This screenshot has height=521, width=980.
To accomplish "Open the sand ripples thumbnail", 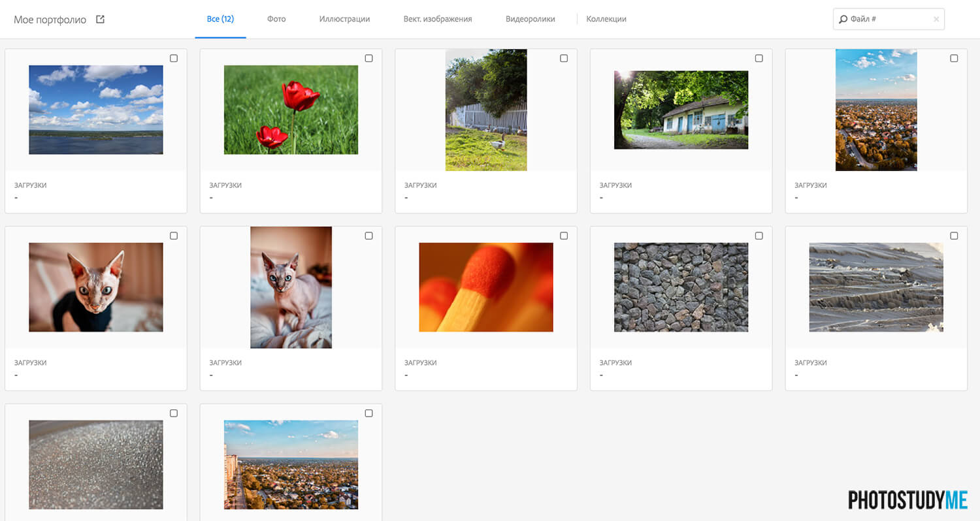I will (x=876, y=287).
